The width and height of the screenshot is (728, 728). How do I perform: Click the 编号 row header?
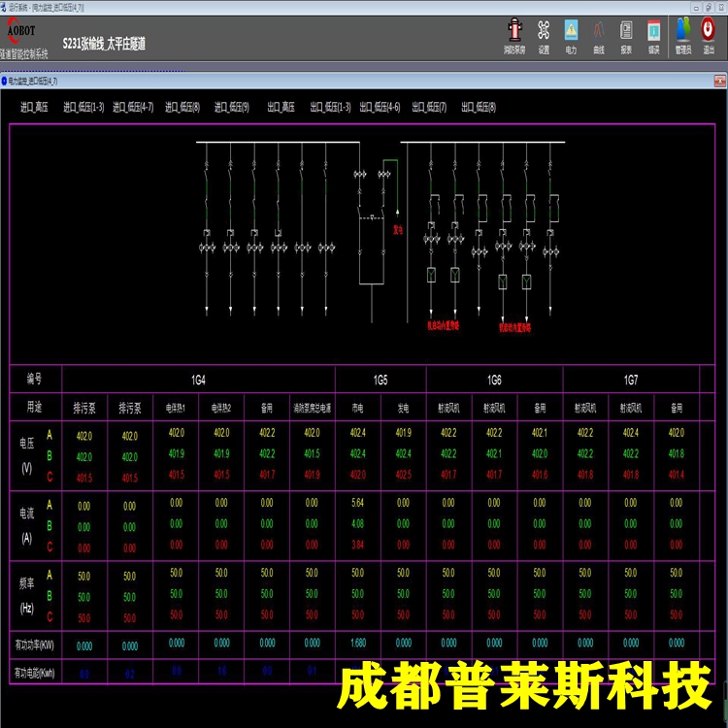[x=34, y=380]
